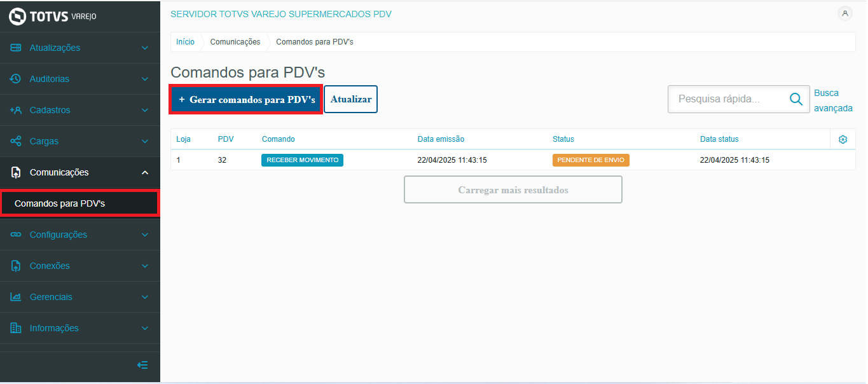
Task: Go to Início breadcrumb link
Action: [185, 42]
